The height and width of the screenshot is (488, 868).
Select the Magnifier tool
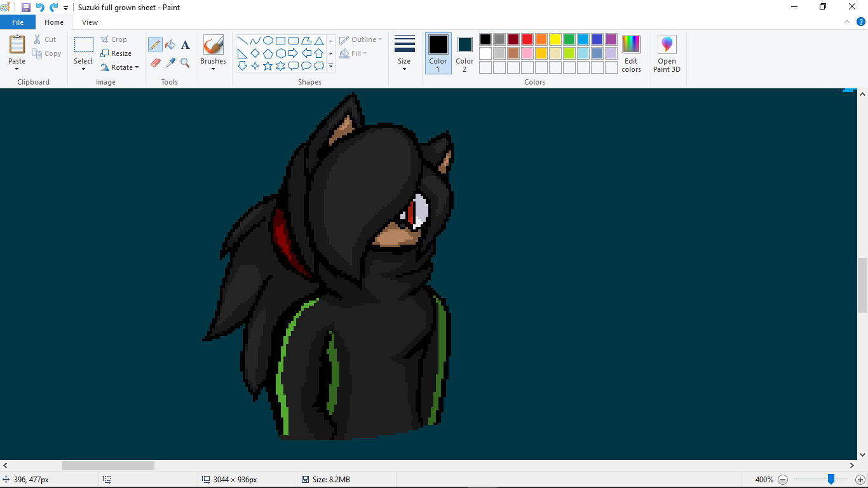click(185, 62)
